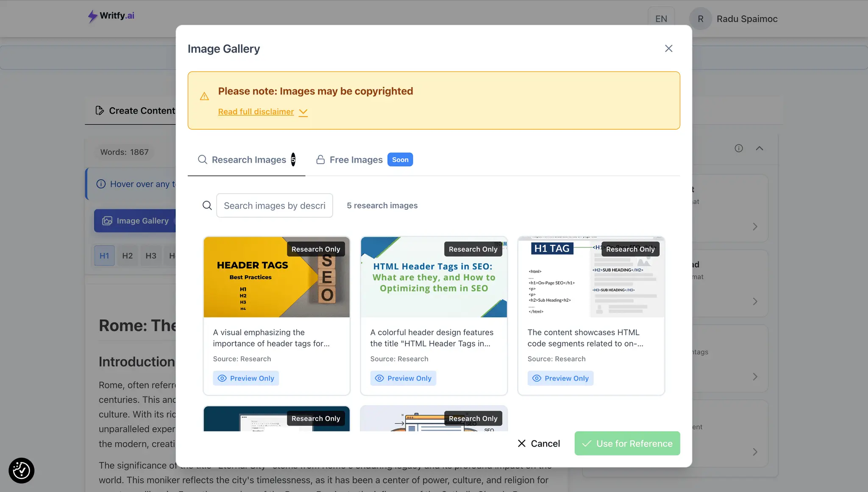
Task: Expand second right-panel card chevron
Action: click(x=755, y=302)
